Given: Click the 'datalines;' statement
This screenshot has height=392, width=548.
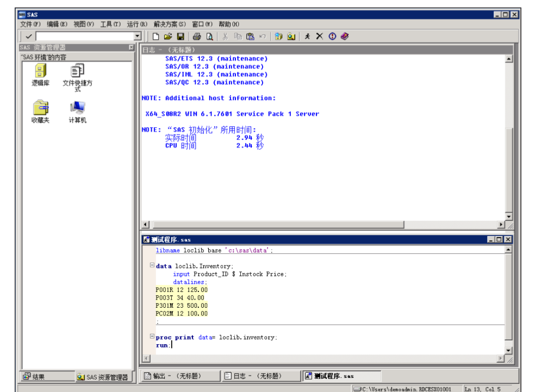Looking at the screenshot, I should point(190,282).
